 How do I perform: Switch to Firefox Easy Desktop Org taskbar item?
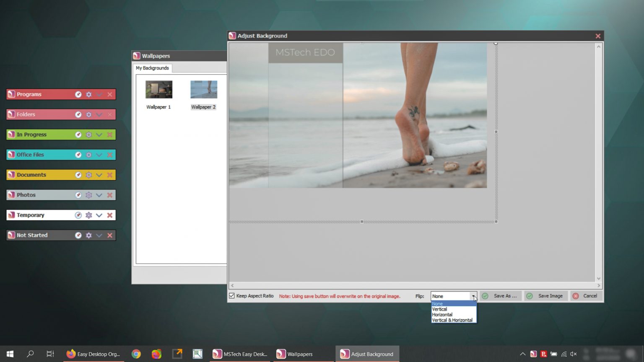pos(93,354)
